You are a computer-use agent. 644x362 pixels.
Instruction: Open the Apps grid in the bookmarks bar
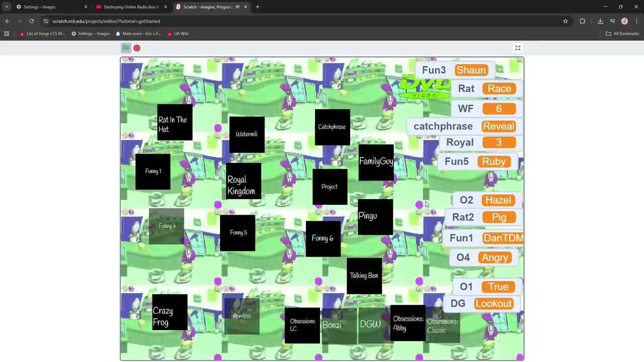click(7, 34)
